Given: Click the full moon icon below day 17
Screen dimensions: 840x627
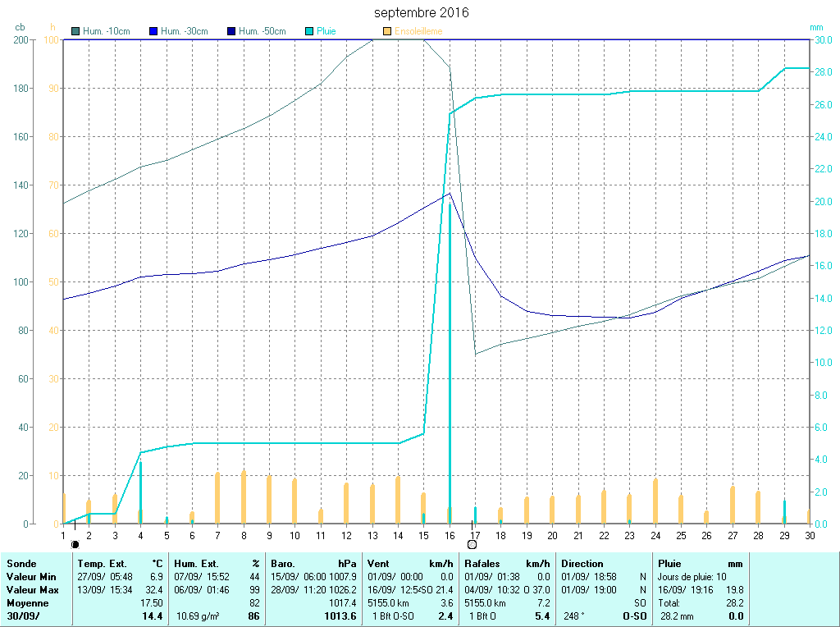Looking at the screenshot, I should tap(472, 544).
